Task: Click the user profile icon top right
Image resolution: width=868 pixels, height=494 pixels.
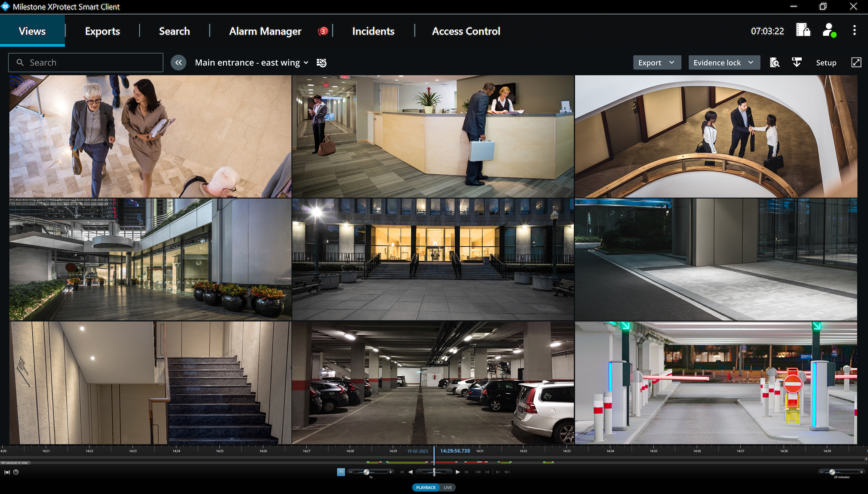Action: (x=829, y=31)
